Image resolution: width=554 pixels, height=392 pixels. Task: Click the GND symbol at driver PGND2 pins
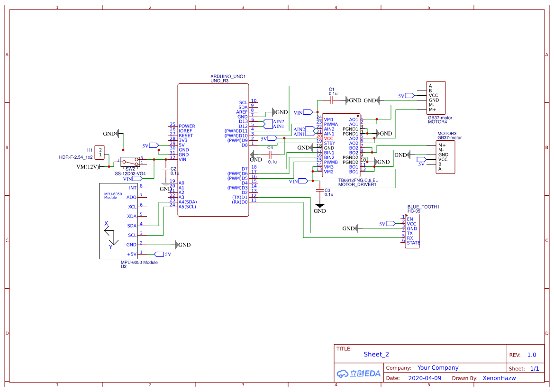click(382, 162)
